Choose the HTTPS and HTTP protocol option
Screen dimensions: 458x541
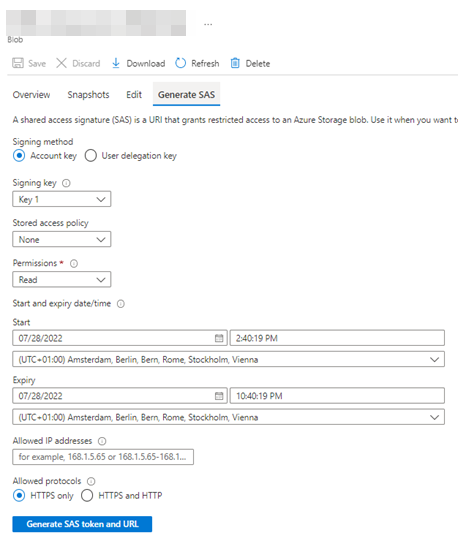[x=87, y=495]
